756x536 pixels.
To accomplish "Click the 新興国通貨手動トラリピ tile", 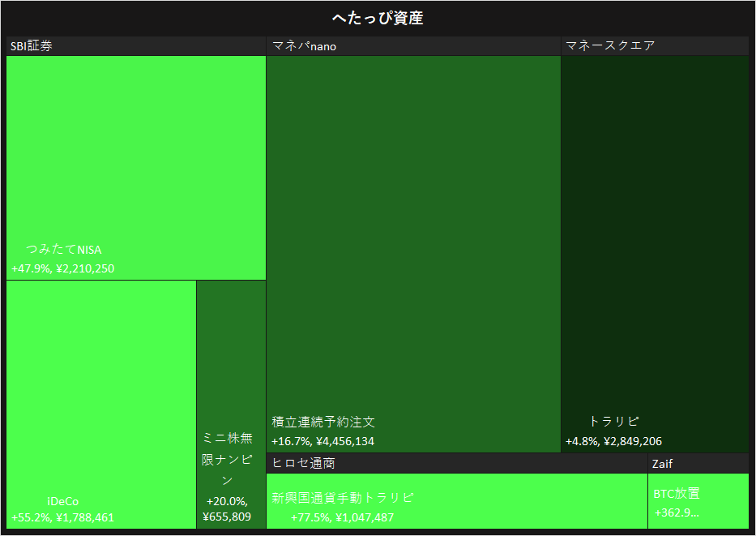I will (457, 501).
